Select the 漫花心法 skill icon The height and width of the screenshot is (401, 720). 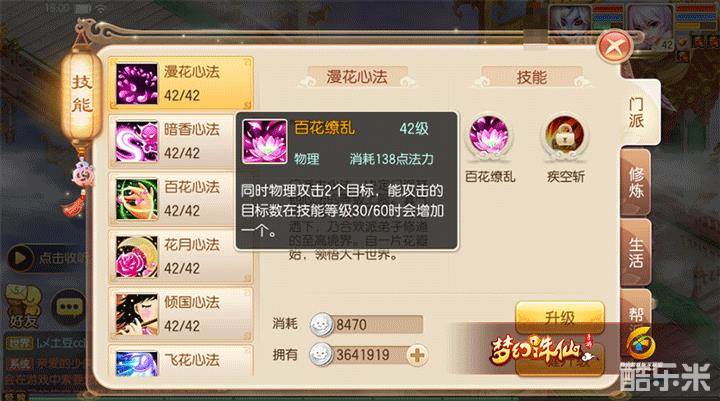pos(136,84)
